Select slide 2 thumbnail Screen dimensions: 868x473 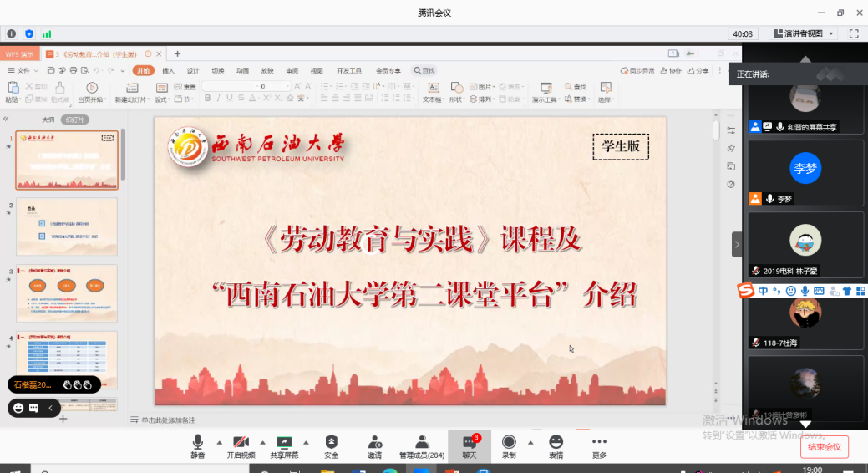[x=67, y=226]
